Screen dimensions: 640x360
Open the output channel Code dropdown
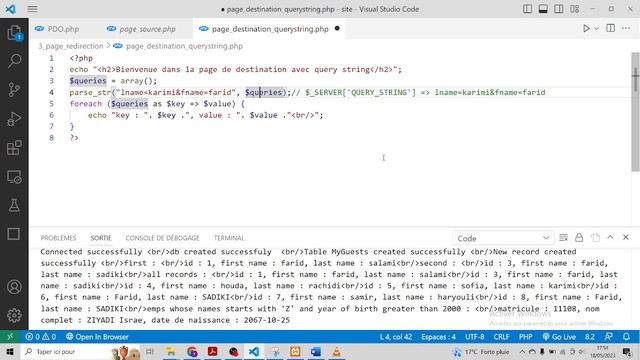coord(503,238)
